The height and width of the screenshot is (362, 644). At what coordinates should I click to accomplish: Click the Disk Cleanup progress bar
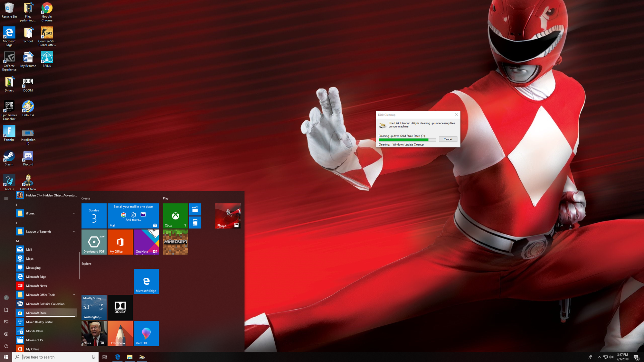[x=407, y=140]
